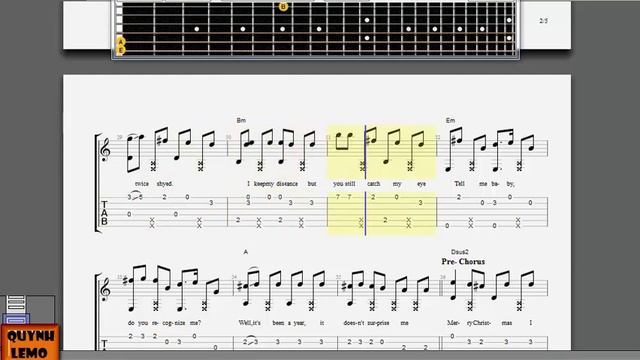The width and height of the screenshot is (640, 360).
Task: Click the lyric "Well,it's"
Action: 250,323
